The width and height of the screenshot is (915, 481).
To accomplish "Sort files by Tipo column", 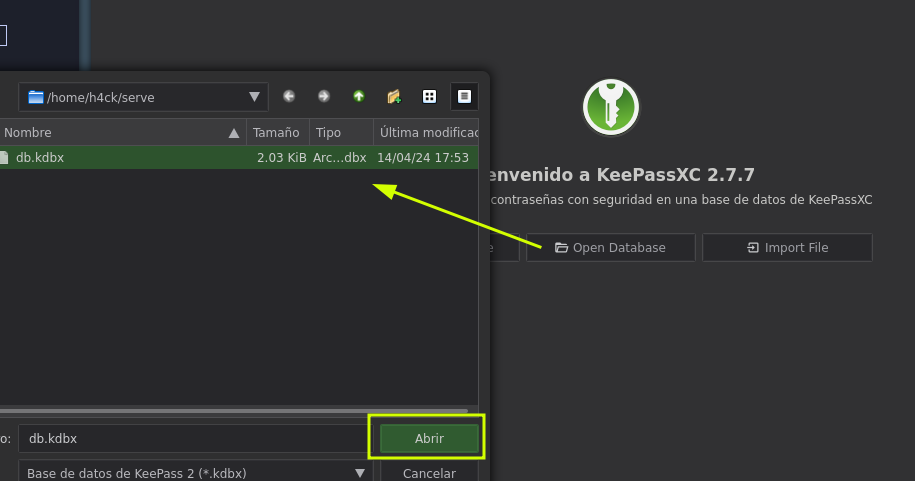I will (340, 133).
